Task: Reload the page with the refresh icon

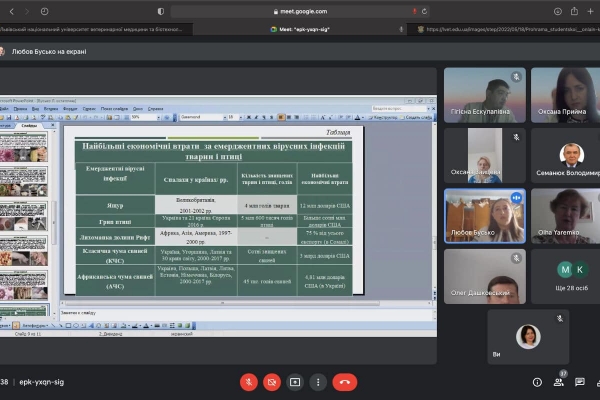Action: coord(424,11)
